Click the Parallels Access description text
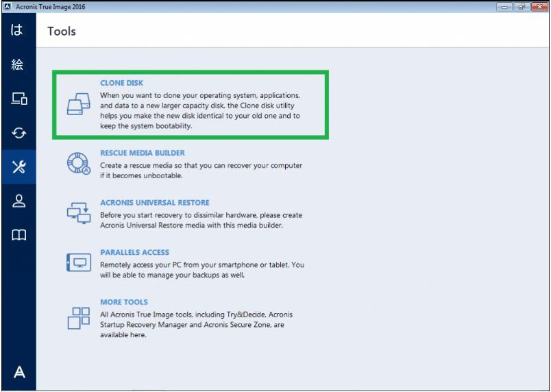The height and width of the screenshot is (392, 551). (x=202, y=270)
